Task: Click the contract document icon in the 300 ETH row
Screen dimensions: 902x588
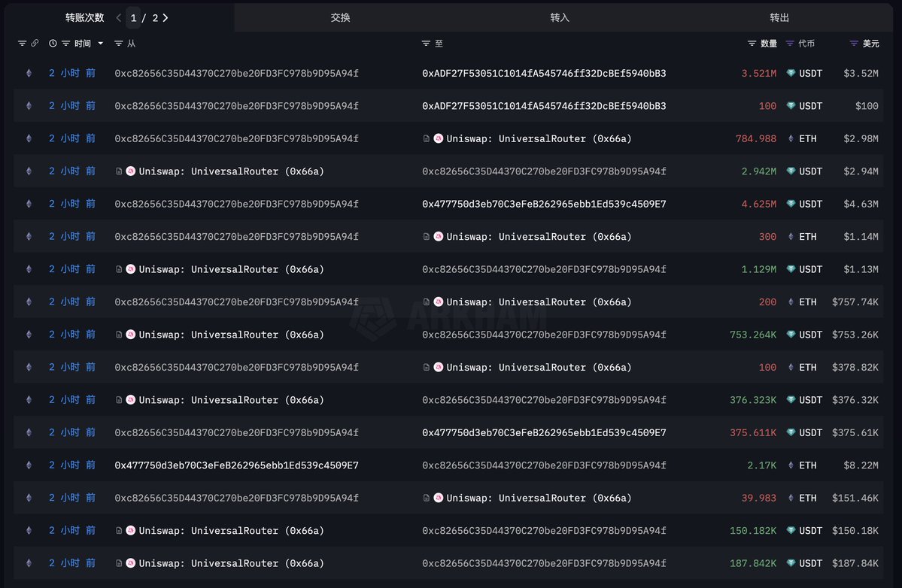Action: (426, 236)
